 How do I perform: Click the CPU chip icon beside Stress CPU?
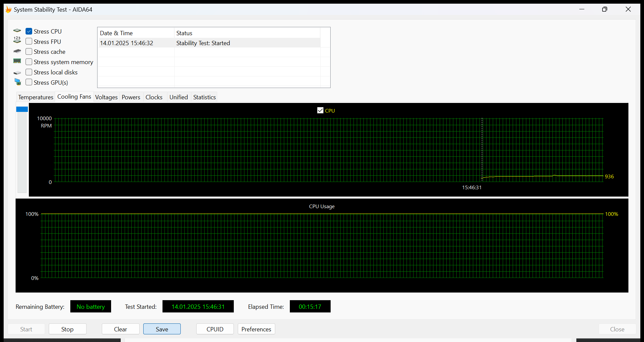click(x=17, y=31)
